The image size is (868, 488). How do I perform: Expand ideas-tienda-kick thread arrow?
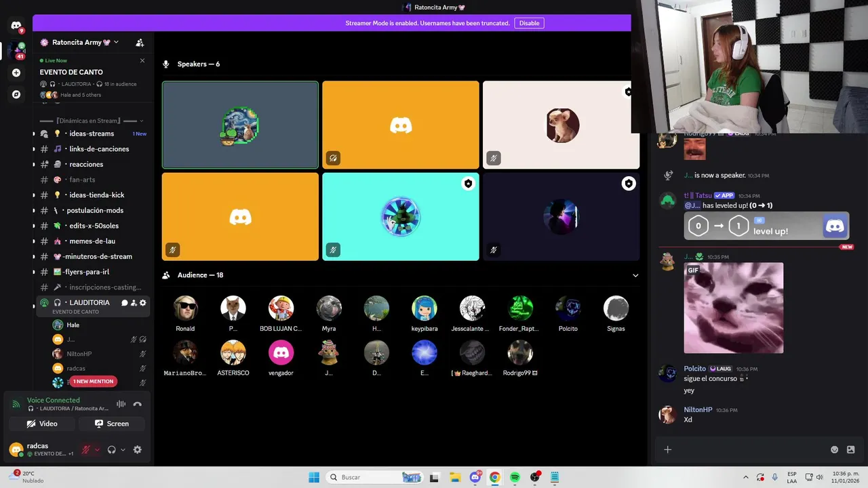pyautogui.click(x=34, y=195)
